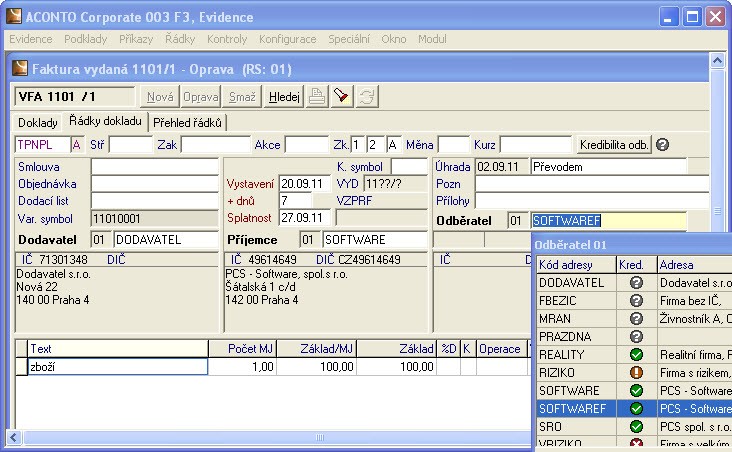This screenshot has height=452, width=732.
Task: Click the Text cell containing zboží
Action: (118, 367)
